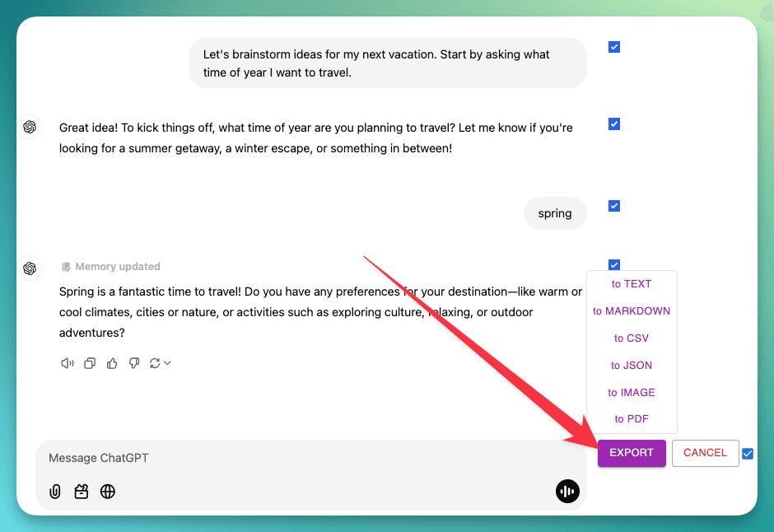Uncheck the first user message checkbox

[613, 47]
